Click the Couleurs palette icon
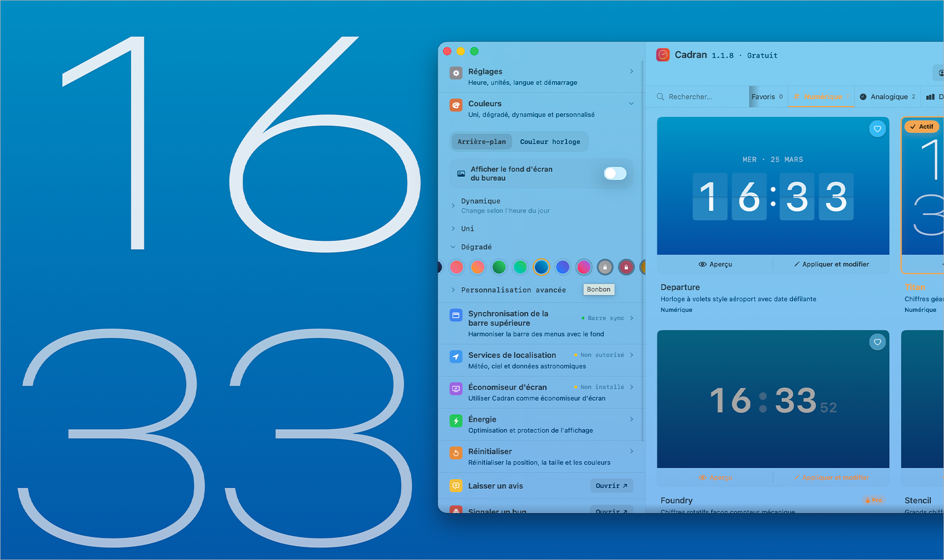This screenshot has height=560, width=944. click(x=456, y=105)
